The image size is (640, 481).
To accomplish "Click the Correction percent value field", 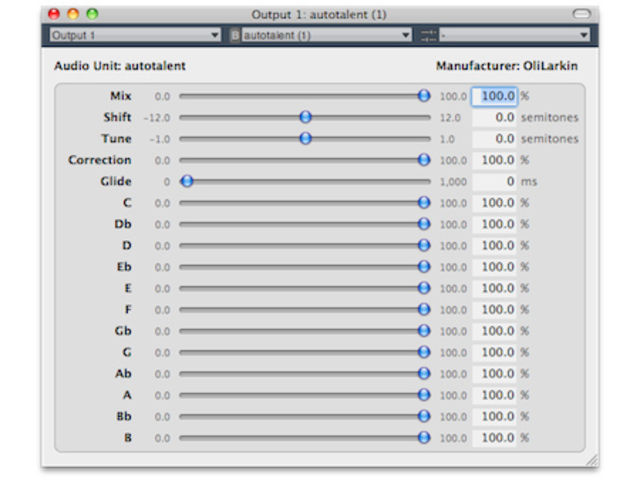I will tap(494, 160).
